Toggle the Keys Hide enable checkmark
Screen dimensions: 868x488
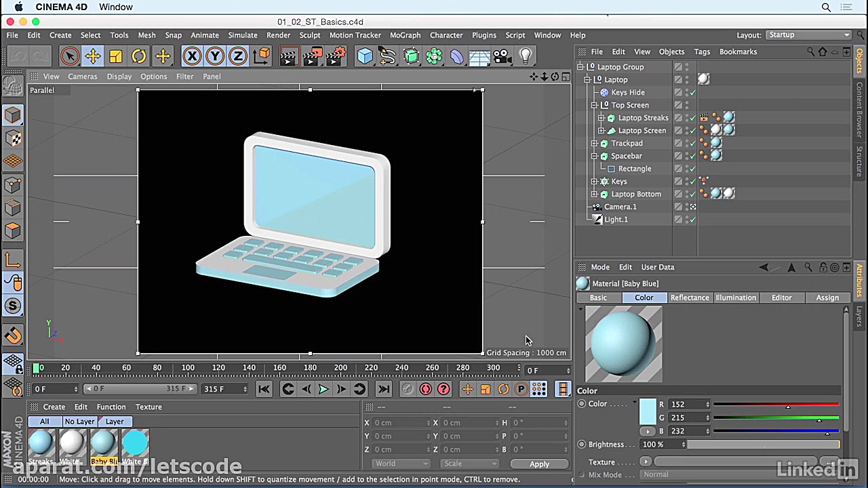tap(692, 93)
